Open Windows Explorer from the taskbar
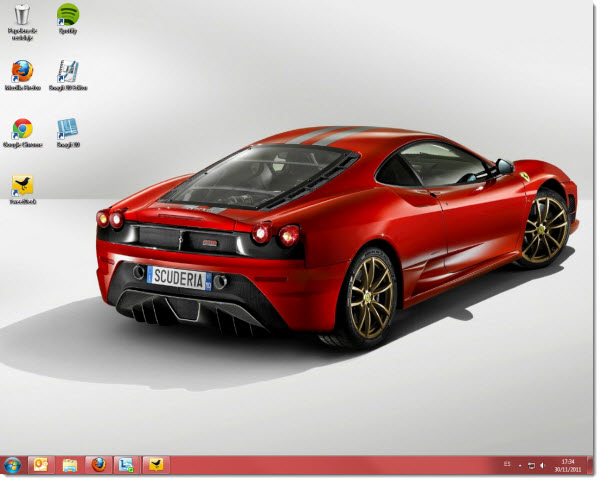The width and height of the screenshot is (600, 481). [x=70, y=466]
